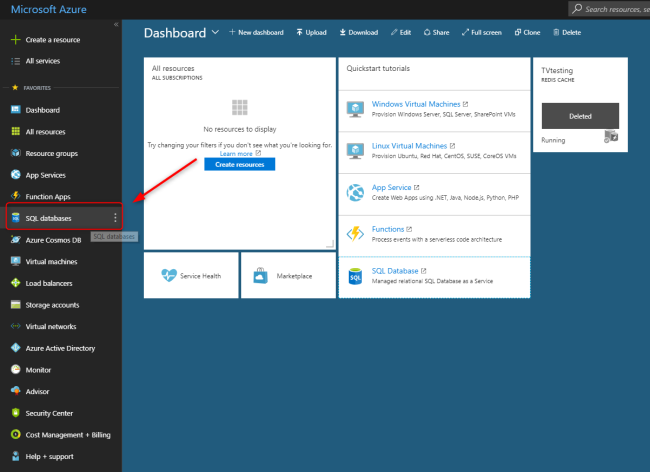
Task: Click the redis cache icon in TVtesting tile
Action: click(611, 136)
